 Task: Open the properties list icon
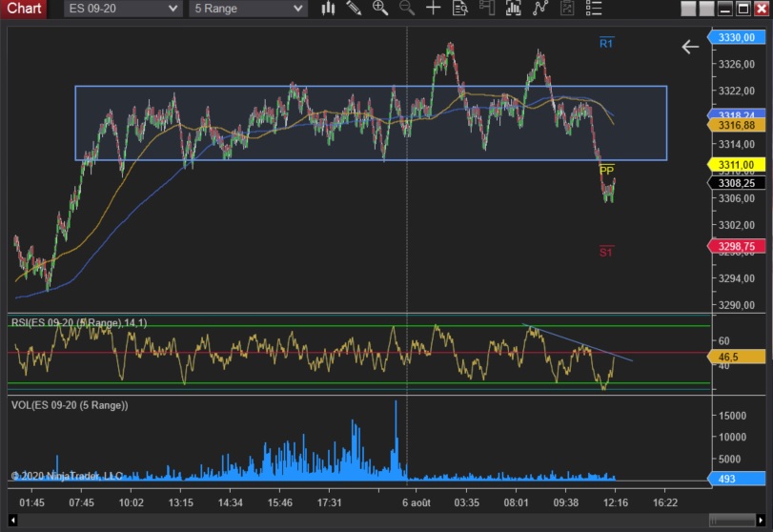point(595,9)
